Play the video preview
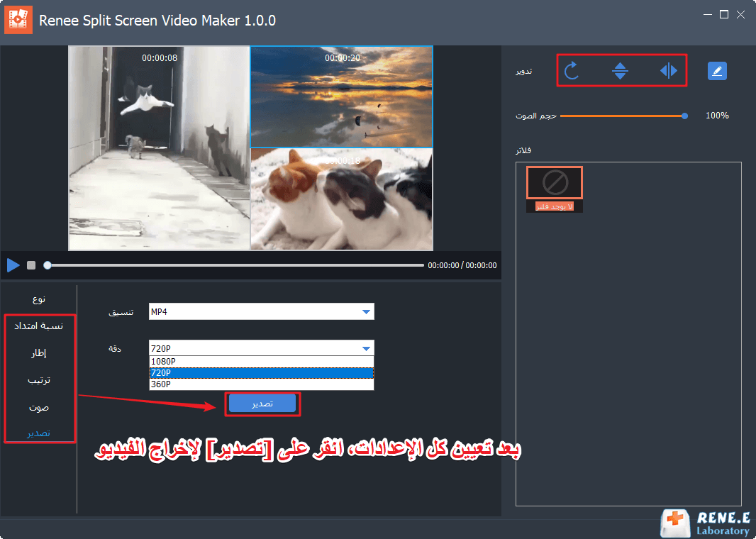Screen dimensions: 756x539 [13, 265]
